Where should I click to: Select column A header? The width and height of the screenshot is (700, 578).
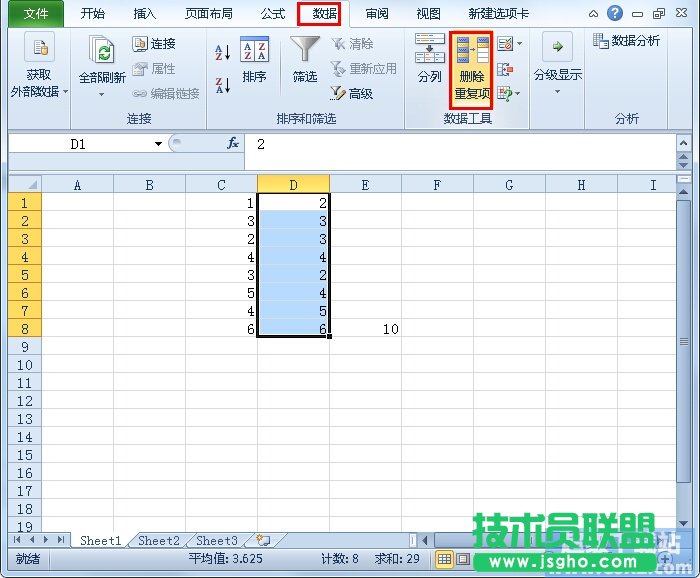click(x=77, y=184)
